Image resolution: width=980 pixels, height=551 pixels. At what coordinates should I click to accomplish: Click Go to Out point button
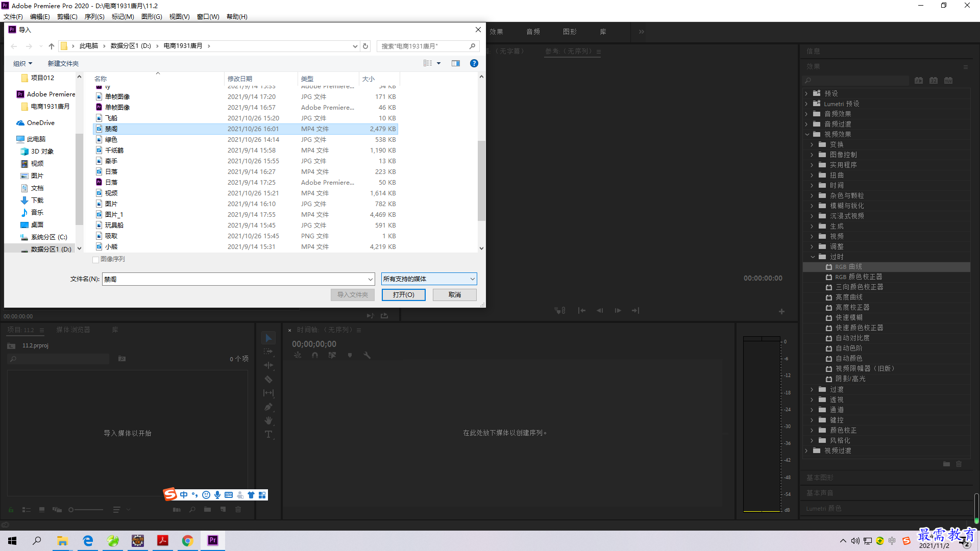point(635,310)
